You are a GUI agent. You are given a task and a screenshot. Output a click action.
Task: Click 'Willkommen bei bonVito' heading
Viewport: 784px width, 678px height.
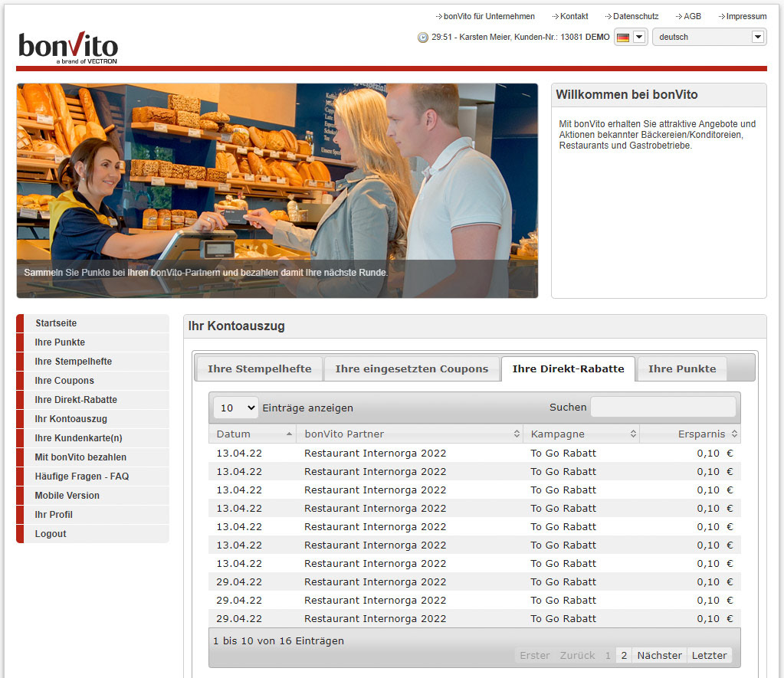point(626,94)
